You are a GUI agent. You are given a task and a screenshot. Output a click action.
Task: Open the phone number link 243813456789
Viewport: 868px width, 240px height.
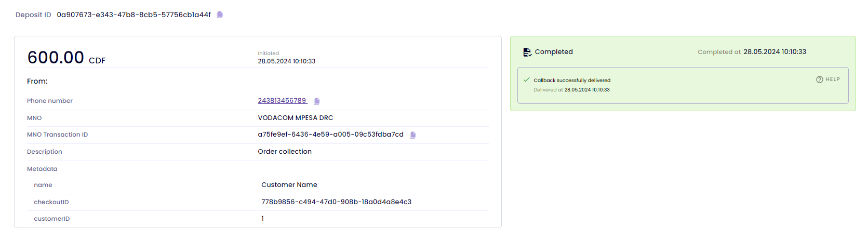pyautogui.click(x=282, y=101)
